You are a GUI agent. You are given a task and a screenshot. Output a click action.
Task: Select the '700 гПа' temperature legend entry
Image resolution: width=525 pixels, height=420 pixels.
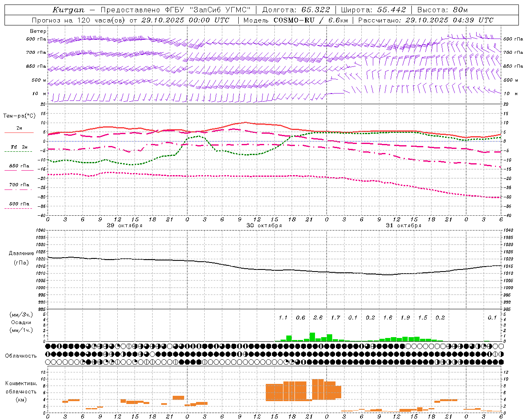tap(19, 185)
